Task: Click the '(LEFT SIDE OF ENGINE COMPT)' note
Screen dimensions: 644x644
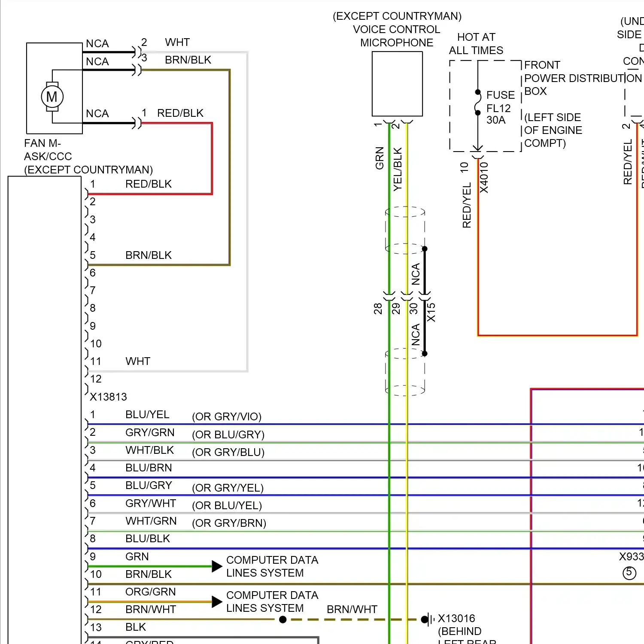Action: 553,130
